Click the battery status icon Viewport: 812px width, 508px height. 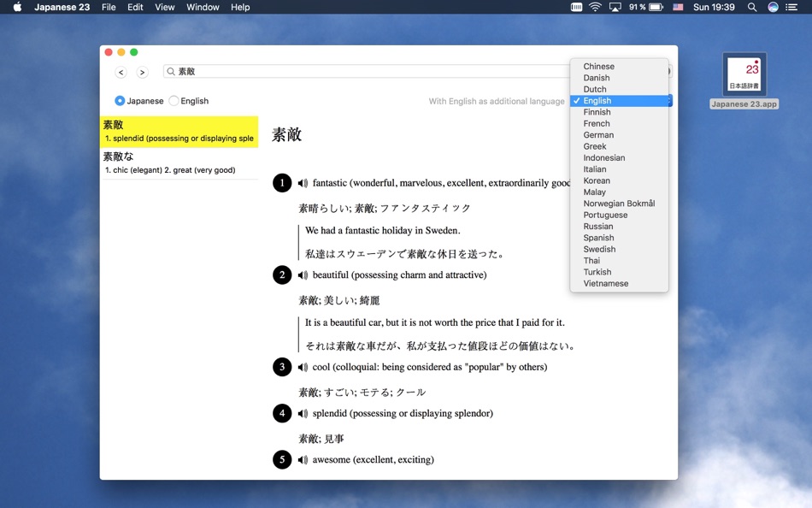point(656,7)
